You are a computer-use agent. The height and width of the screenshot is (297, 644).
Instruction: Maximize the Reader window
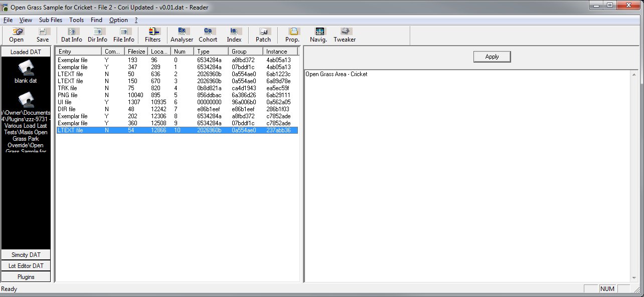click(x=610, y=6)
